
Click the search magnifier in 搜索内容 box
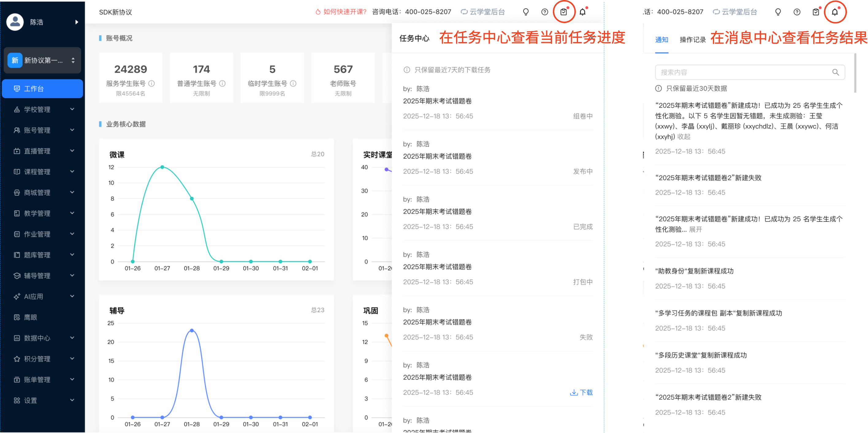(x=835, y=72)
